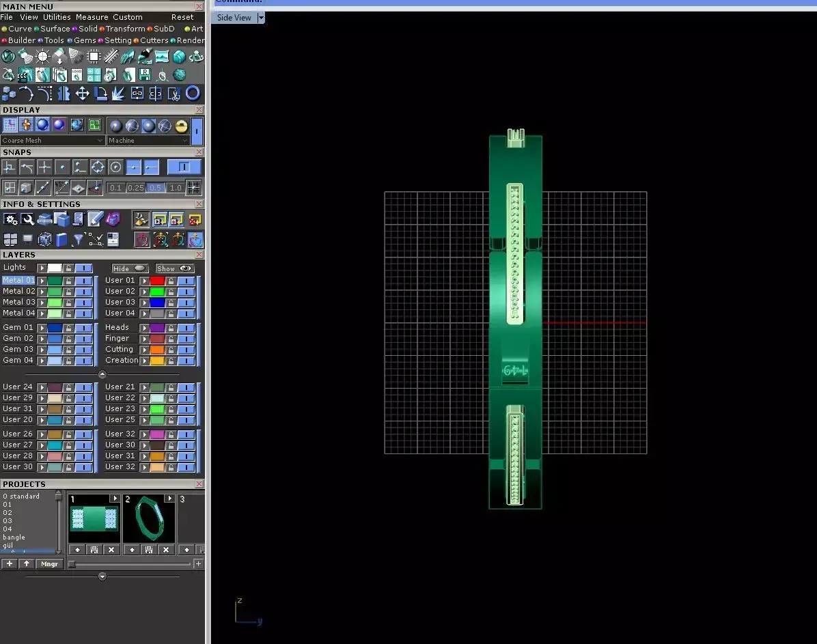Screen dimensions: 817x644
Task: Click the project thumbnails slider handle
Action: coord(72,564)
